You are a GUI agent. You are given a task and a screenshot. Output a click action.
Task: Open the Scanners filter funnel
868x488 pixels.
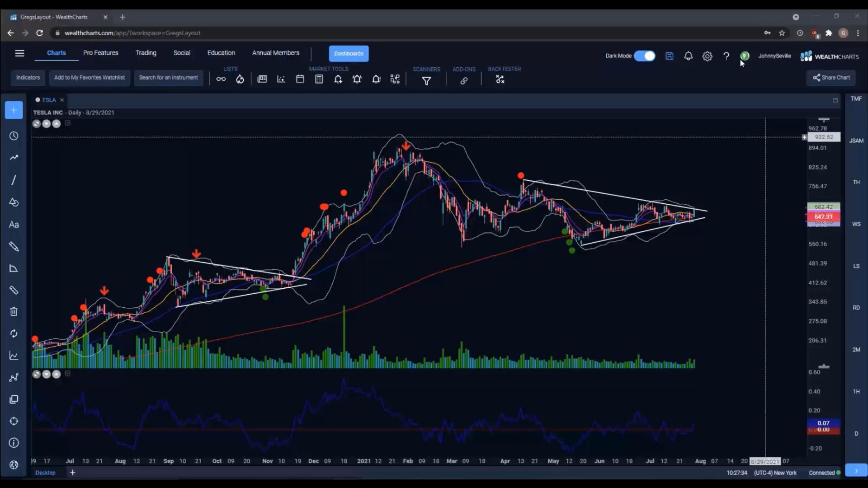426,81
